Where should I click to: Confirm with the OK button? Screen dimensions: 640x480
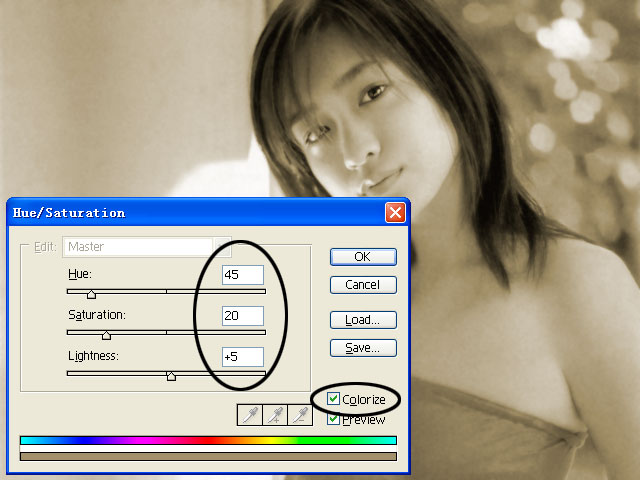tap(363, 257)
